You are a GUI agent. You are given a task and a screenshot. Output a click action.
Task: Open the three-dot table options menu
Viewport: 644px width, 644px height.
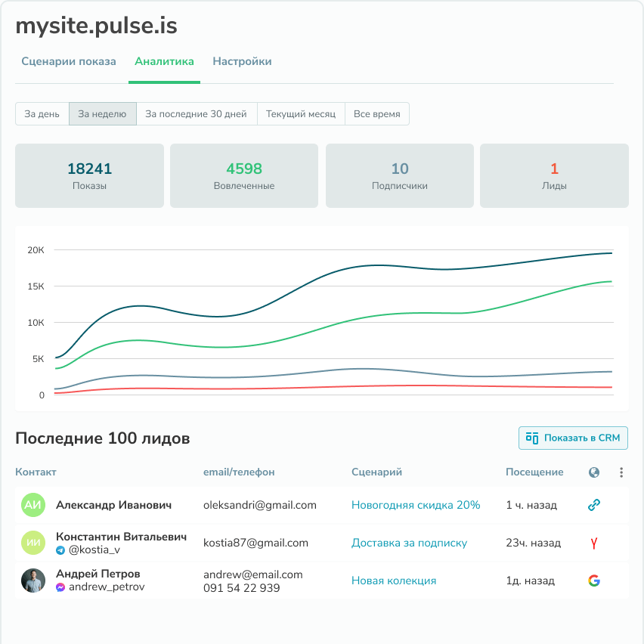pos(621,472)
